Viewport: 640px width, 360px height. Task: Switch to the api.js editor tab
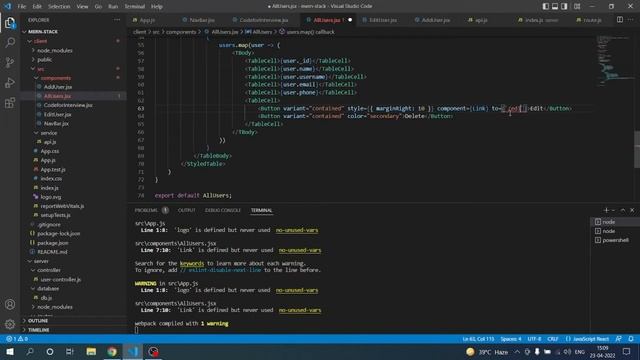[x=481, y=20]
